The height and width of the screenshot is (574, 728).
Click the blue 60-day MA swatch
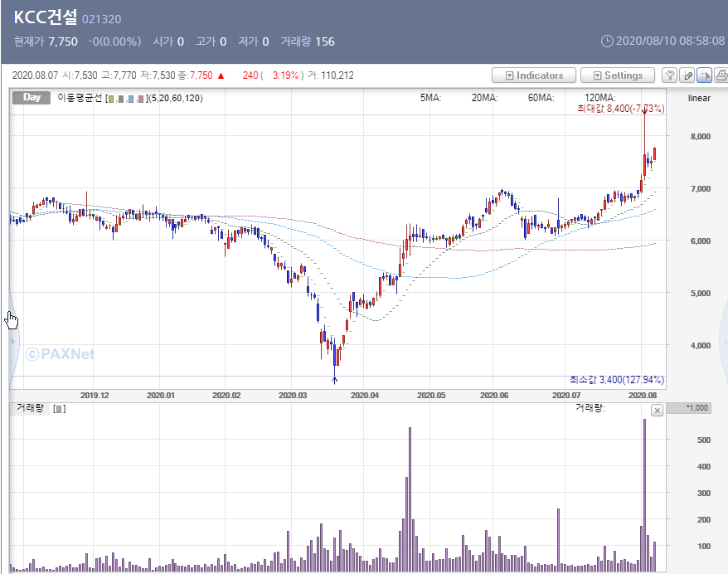(131, 99)
